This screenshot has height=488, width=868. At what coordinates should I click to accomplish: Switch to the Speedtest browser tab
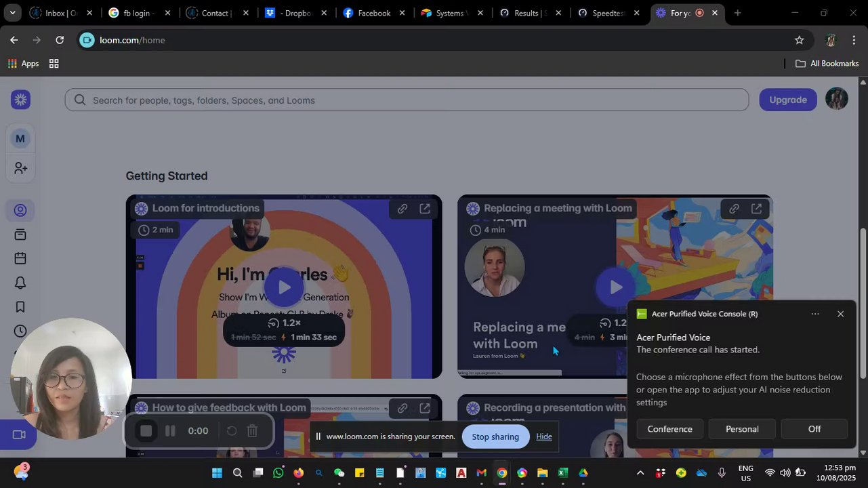point(608,13)
